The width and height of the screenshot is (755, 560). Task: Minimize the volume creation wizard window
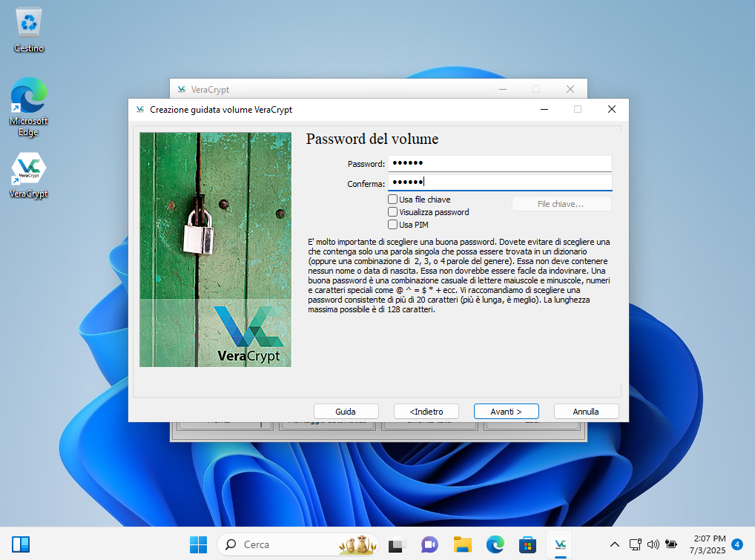pyautogui.click(x=544, y=109)
